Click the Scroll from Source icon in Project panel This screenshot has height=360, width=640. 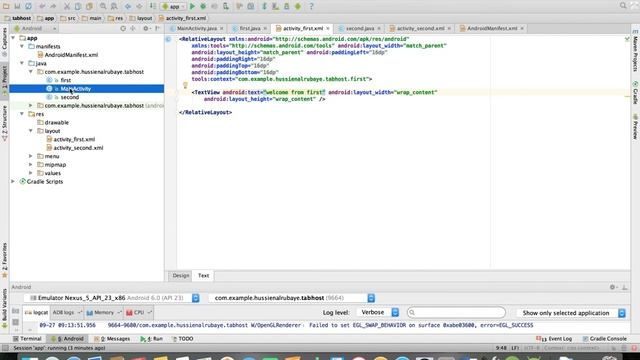(x=123, y=29)
